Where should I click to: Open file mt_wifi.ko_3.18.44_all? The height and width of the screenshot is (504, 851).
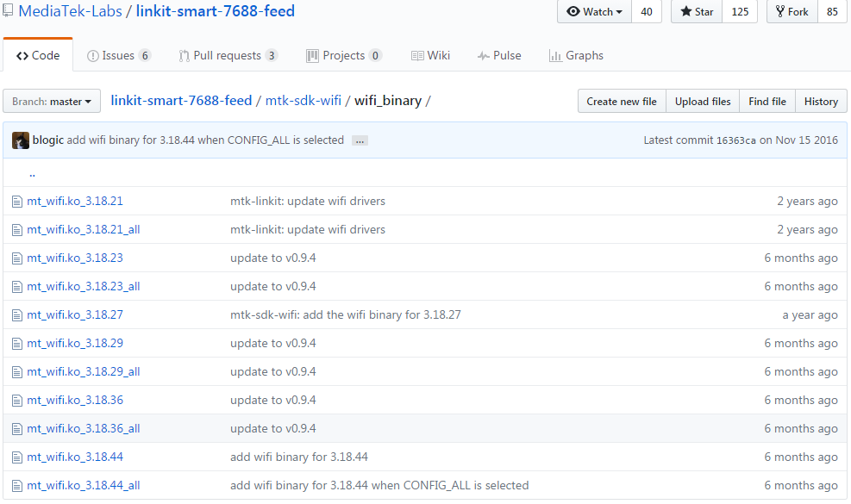tap(84, 486)
